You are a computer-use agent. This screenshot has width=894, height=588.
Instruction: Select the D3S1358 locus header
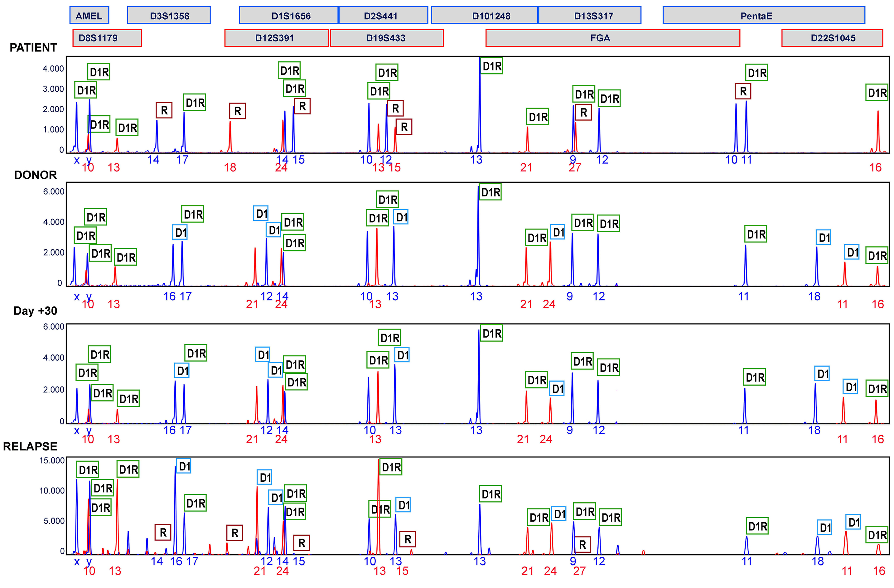[x=169, y=16]
